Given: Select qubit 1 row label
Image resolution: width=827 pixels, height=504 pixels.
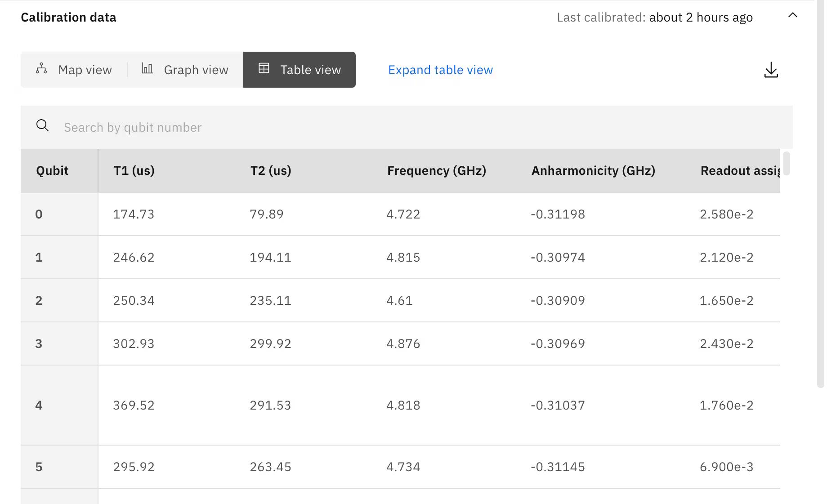Looking at the screenshot, I should [39, 258].
